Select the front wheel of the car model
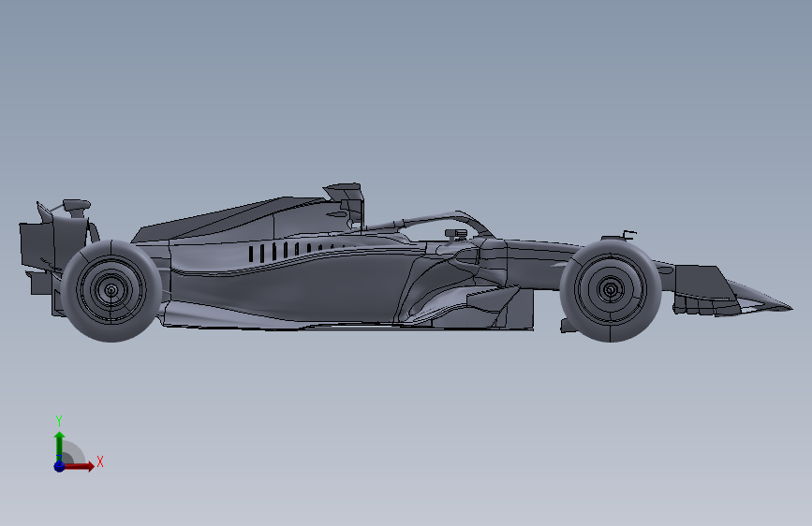Viewport: 812px width, 526px height. (611, 290)
